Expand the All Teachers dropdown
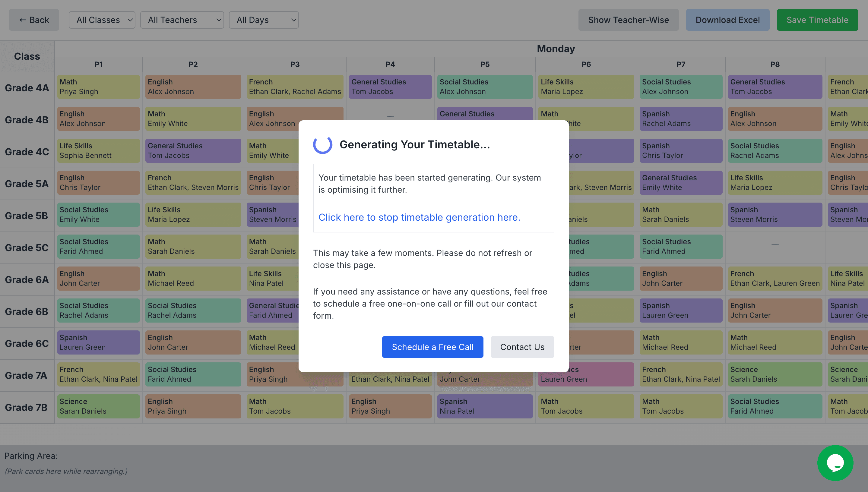868x492 pixels. click(182, 20)
